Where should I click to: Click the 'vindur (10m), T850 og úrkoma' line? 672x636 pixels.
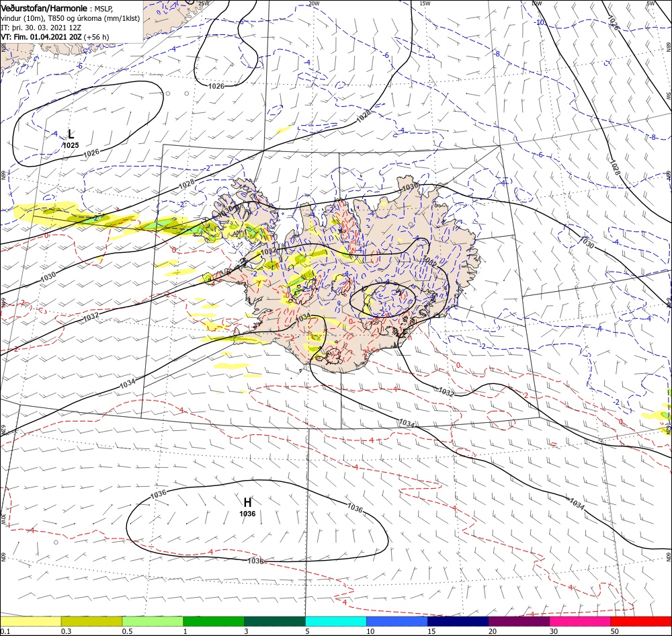tap(71, 18)
